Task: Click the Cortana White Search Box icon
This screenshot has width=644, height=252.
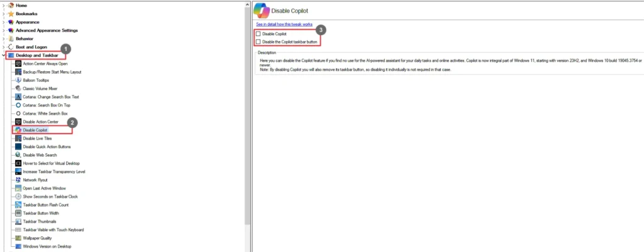Action: (x=18, y=113)
